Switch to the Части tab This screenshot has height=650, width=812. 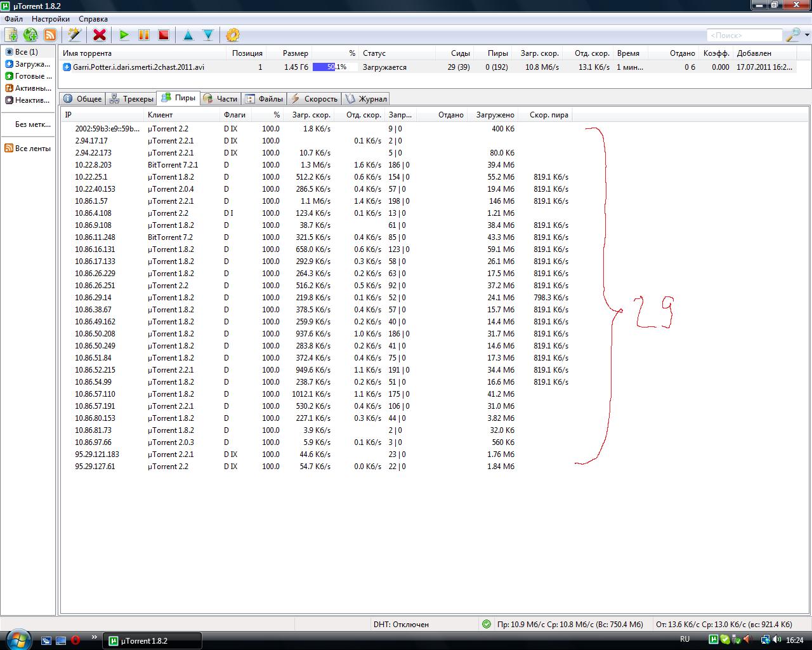pyautogui.click(x=220, y=98)
